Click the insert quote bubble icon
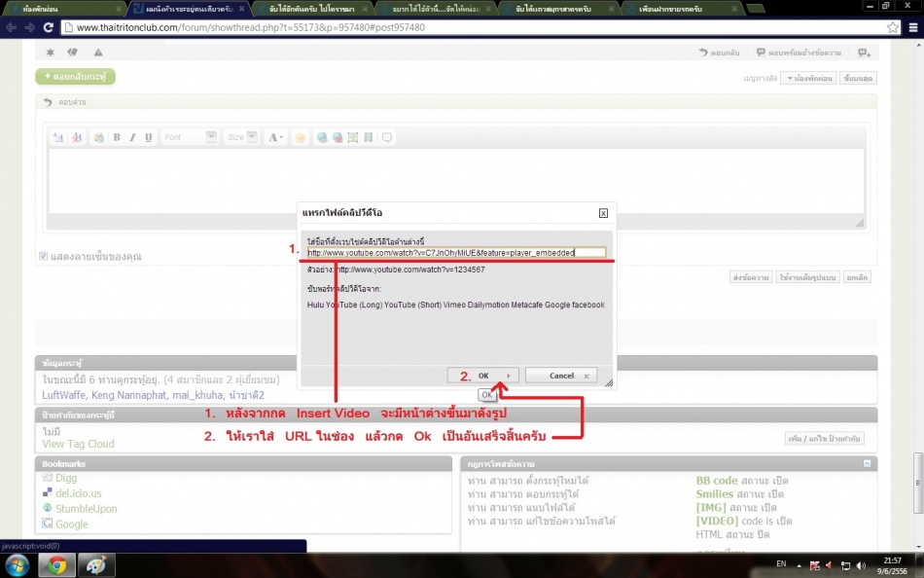The image size is (924, 578). [x=386, y=138]
